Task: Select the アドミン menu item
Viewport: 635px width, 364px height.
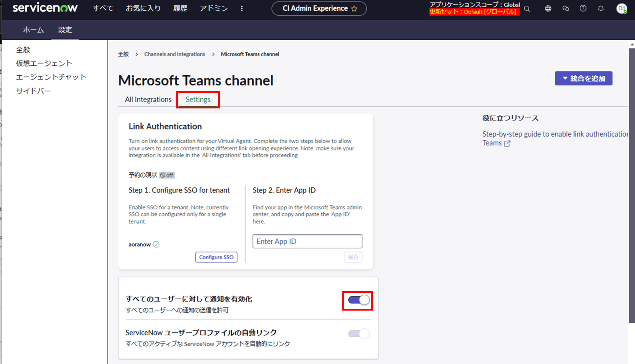Action: [x=213, y=8]
